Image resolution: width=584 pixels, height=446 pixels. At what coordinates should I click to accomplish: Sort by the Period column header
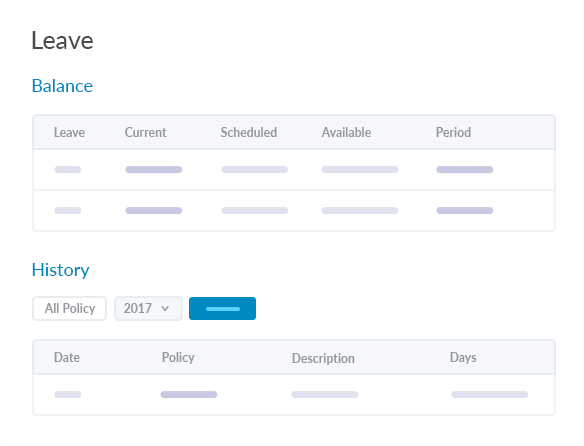(453, 132)
